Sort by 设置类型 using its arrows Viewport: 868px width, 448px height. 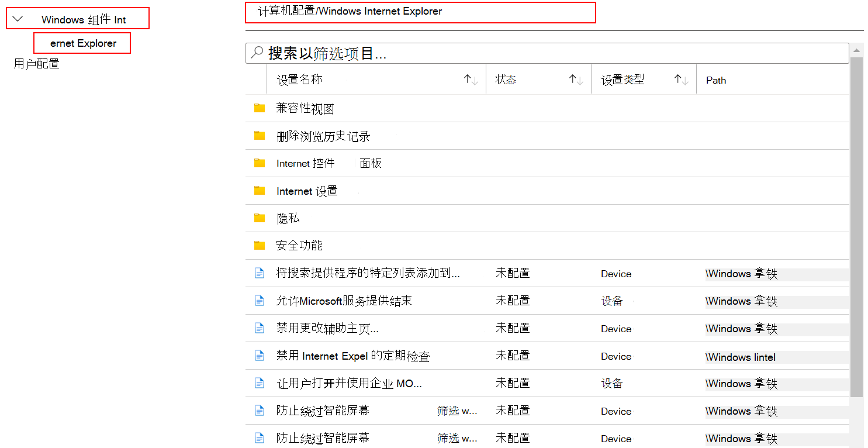[682, 80]
